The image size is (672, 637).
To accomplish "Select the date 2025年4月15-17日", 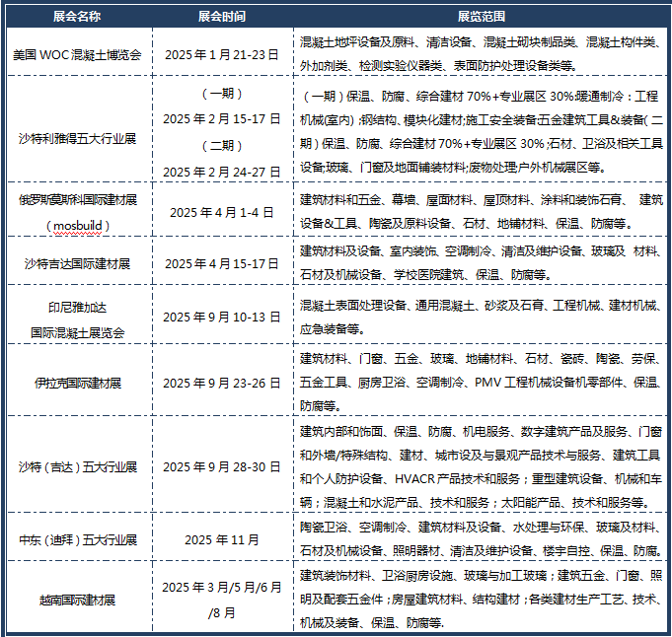I will (222, 264).
